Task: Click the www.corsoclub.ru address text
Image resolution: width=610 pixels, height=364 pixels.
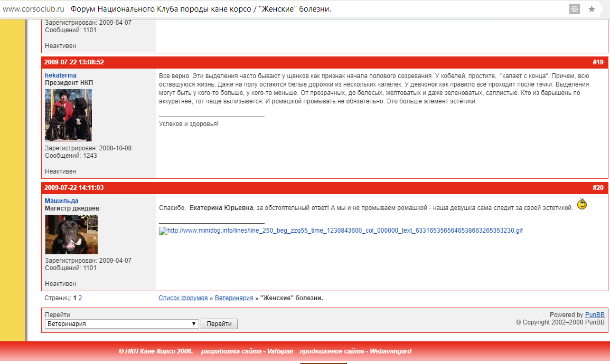Action: tap(33, 9)
